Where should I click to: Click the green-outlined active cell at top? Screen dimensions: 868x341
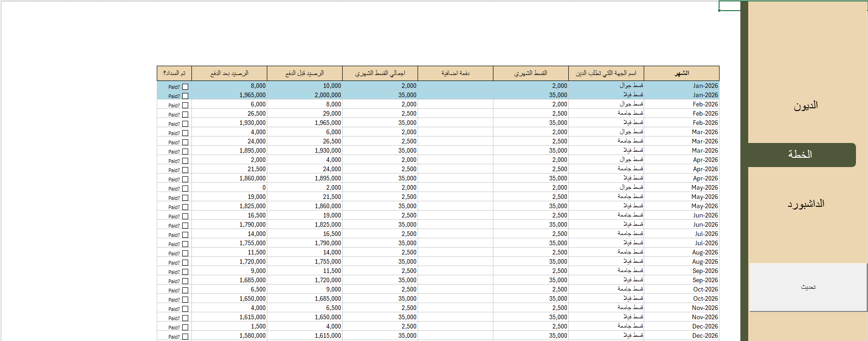coord(730,6)
